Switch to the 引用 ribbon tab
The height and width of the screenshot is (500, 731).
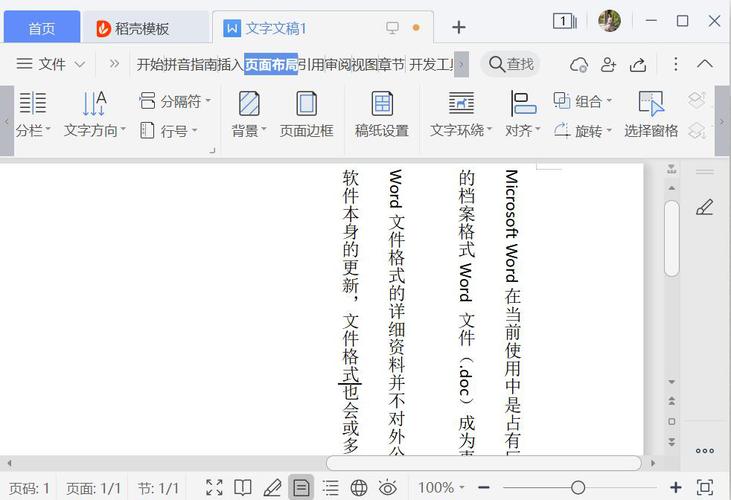pos(311,64)
